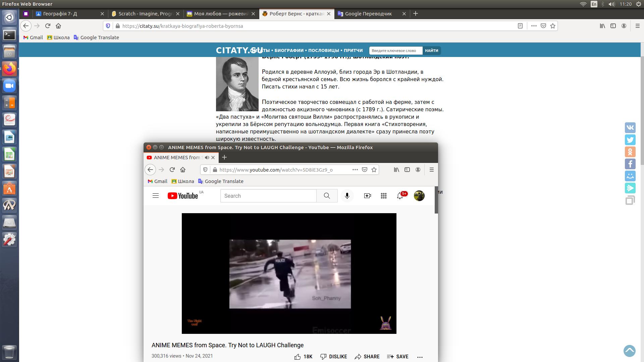Click the НАЙТИ search button
The width and height of the screenshot is (644, 362).
431,51
